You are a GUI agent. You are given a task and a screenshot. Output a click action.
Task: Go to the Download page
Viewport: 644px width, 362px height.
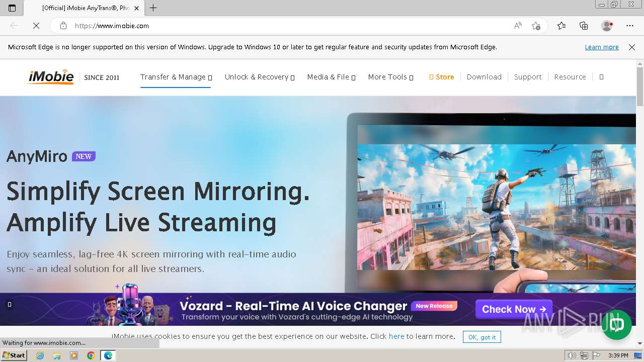pos(484,77)
